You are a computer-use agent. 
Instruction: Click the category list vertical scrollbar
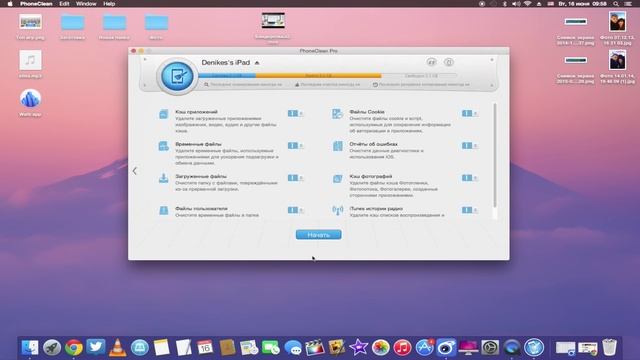click(495, 155)
